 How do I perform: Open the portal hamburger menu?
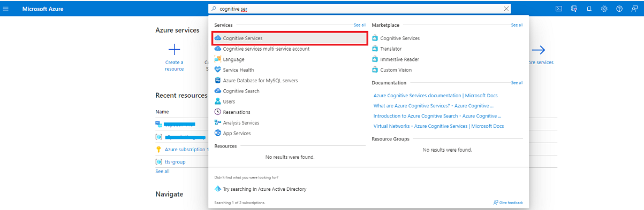[x=6, y=9]
